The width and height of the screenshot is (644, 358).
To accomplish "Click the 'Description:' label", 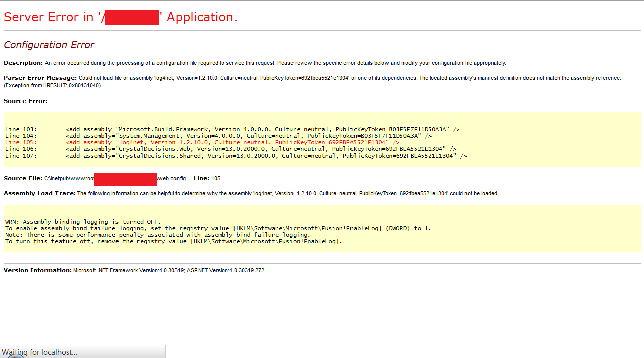I will [x=23, y=63].
